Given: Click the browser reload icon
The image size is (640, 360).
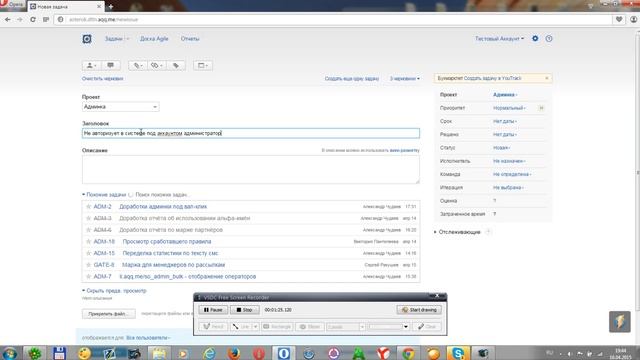Looking at the screenshot, I should pos(33,19).
